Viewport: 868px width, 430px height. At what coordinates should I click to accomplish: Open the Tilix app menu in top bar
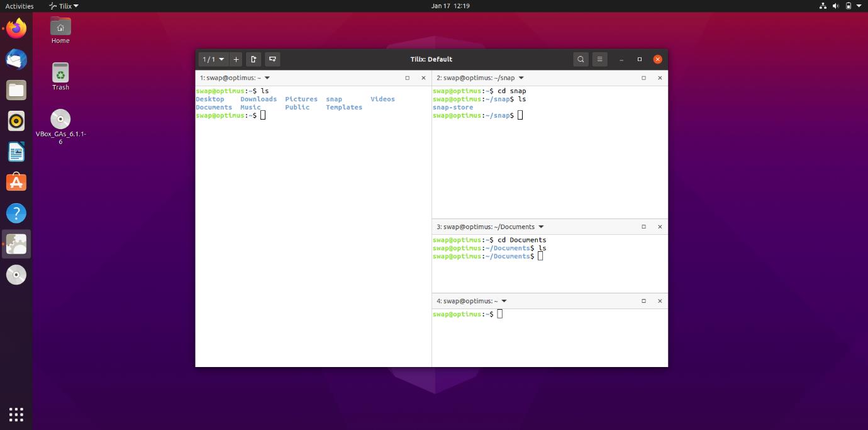(x=64, y=6)
